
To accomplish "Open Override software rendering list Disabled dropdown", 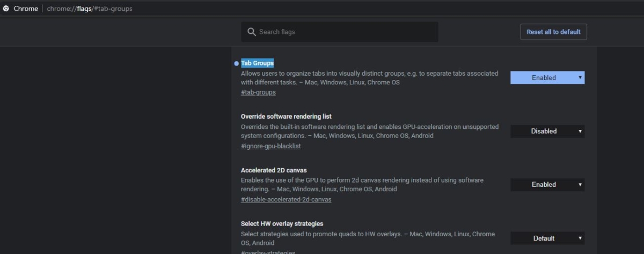I will click(x=547, y=131).
